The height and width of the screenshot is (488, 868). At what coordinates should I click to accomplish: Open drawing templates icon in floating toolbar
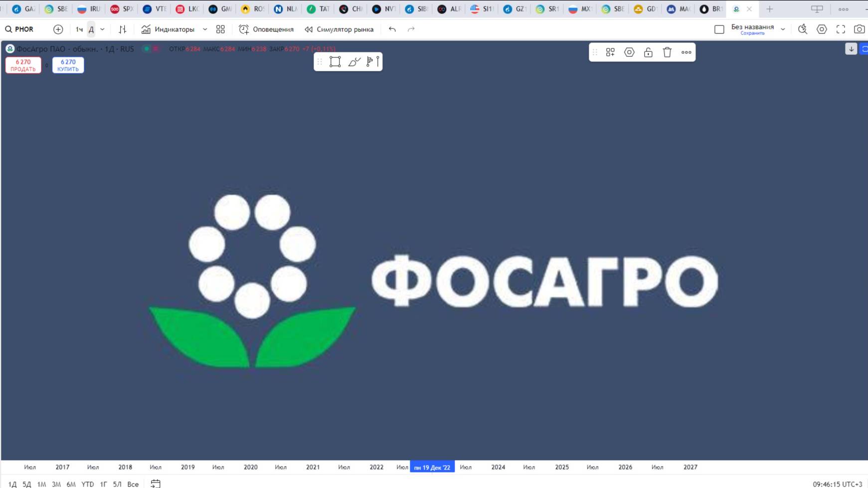click(610, 52)
